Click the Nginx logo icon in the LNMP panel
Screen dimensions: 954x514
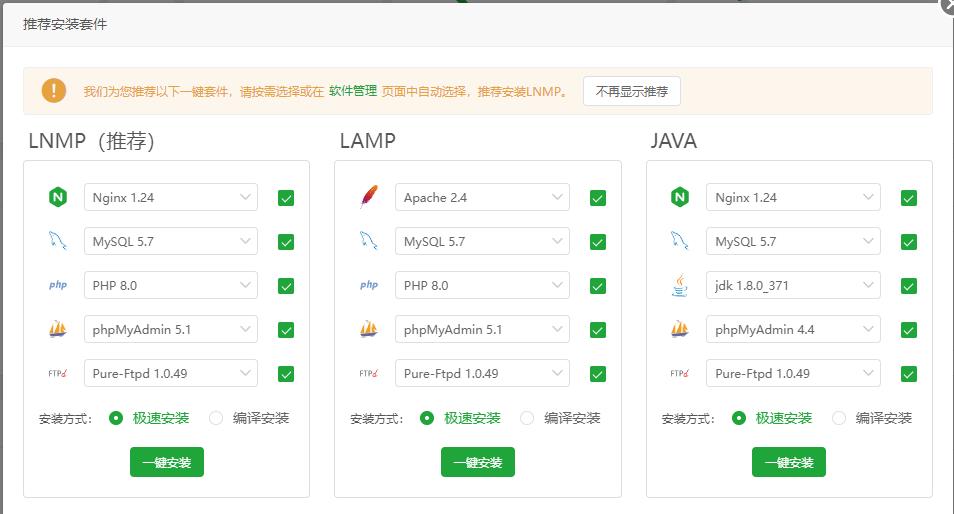pos(58,197)
